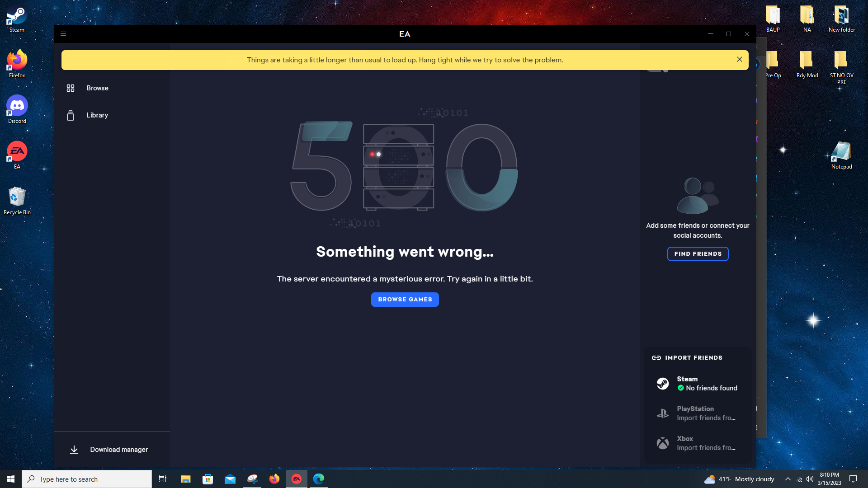Viewport: 868px width, 488px height.
Task: Click the EA app taskbar icon
Action: point(297,479)
